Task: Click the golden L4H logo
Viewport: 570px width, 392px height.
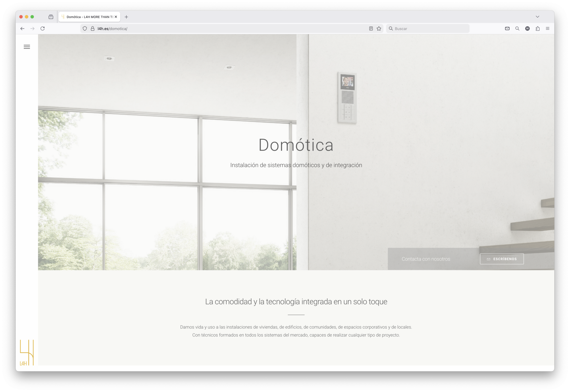Action: [x=26, y=352]
